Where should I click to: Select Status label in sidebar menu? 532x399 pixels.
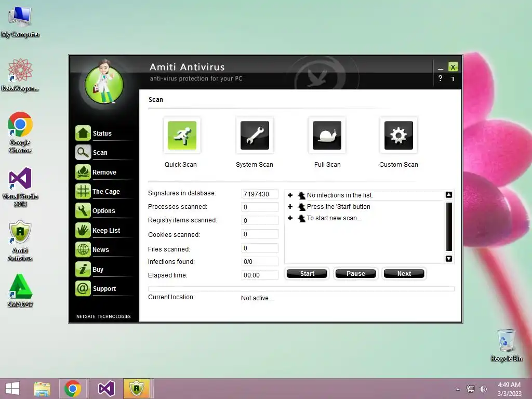102,134
